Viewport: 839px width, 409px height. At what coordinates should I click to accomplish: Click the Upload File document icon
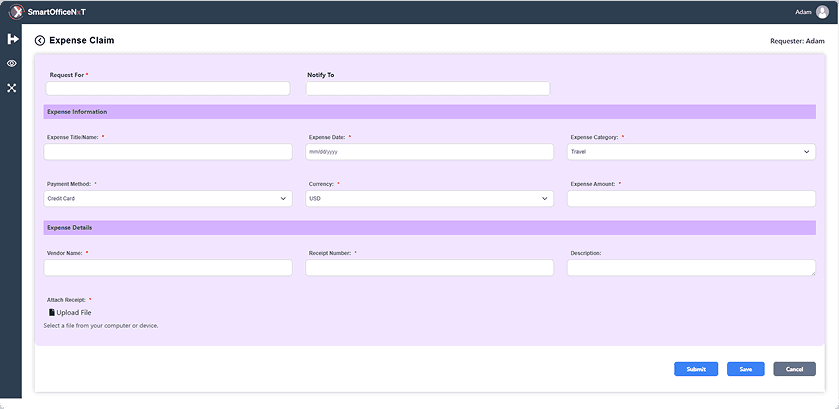coord(52,313)
